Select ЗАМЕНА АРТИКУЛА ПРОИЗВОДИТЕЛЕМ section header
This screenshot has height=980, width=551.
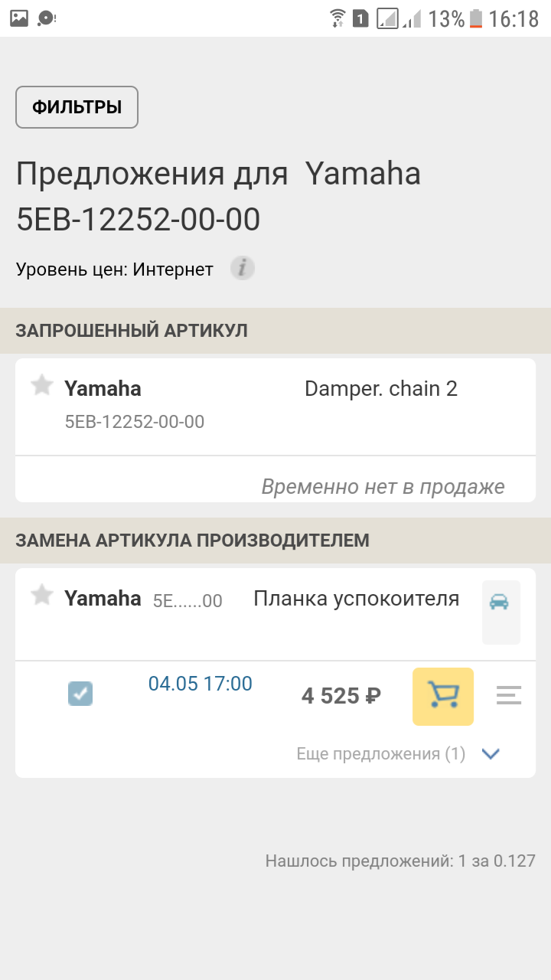point(193,541)
